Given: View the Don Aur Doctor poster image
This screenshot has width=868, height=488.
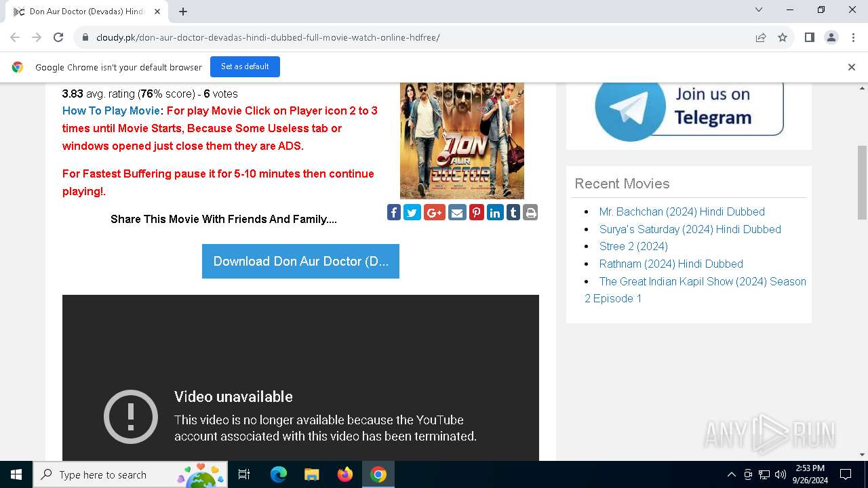Looking at the screenshot, I should (462, 140).
